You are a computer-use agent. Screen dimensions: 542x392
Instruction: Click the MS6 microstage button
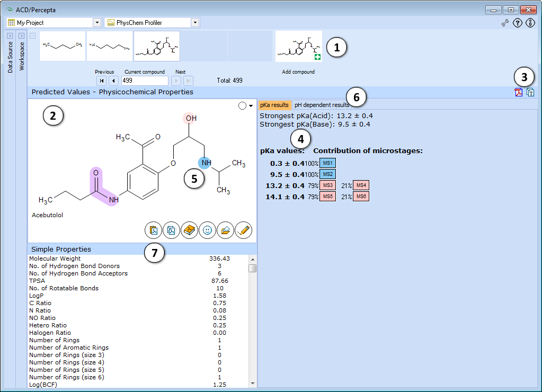[361, 197]
